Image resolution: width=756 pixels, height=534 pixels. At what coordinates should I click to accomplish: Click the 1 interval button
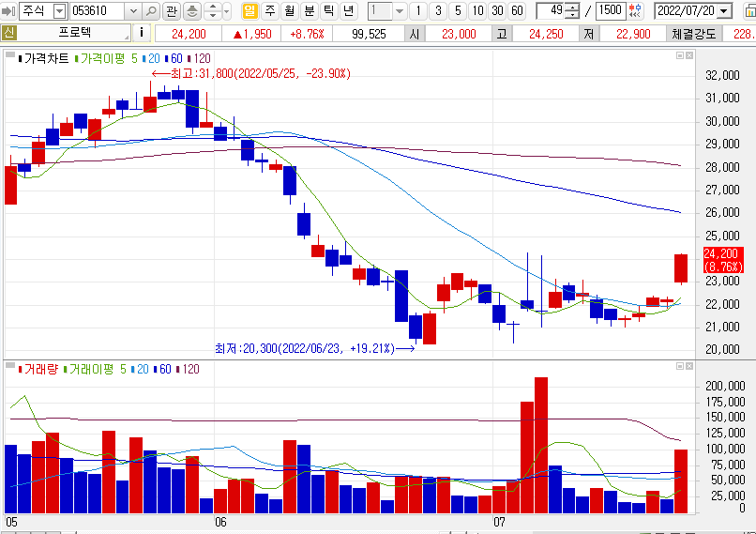coord(418,10)
